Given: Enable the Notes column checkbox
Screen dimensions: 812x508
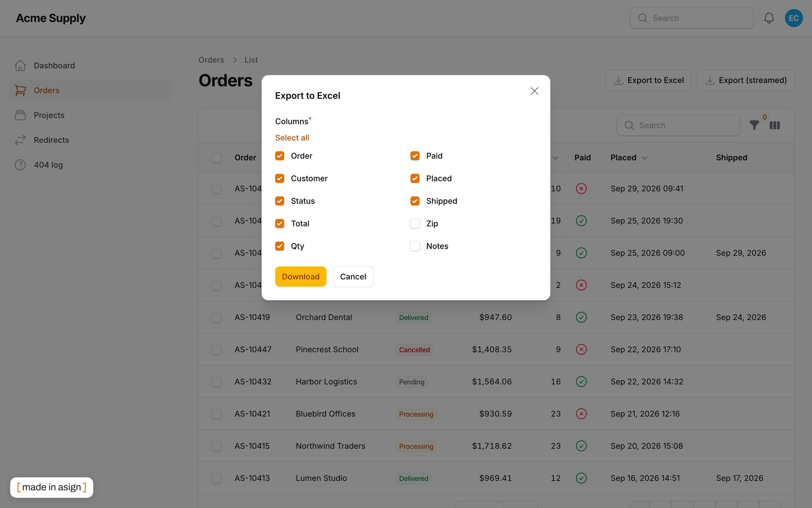Looking at the screenshot, I should (x=415, y=246).
